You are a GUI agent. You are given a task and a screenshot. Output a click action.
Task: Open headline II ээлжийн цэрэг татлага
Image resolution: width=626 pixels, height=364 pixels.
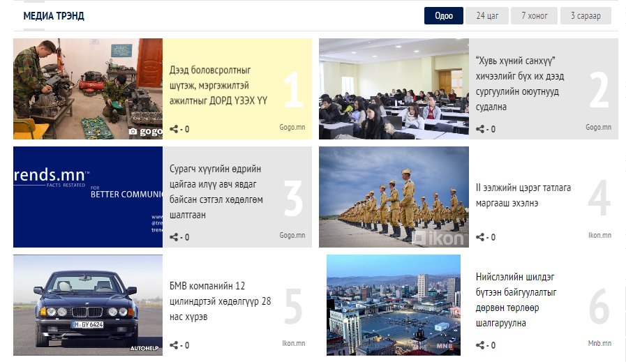pyautogui.click(x=523, y=195)
